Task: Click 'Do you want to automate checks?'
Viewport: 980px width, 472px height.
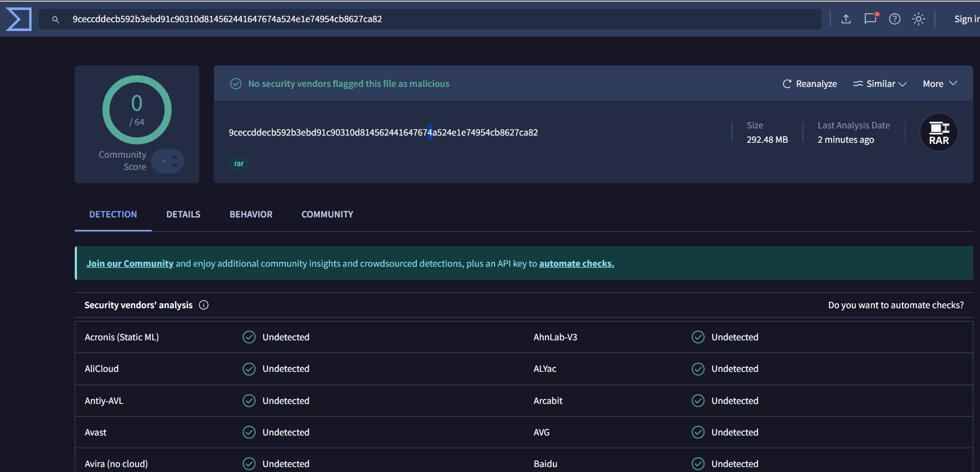Action: 896,305
